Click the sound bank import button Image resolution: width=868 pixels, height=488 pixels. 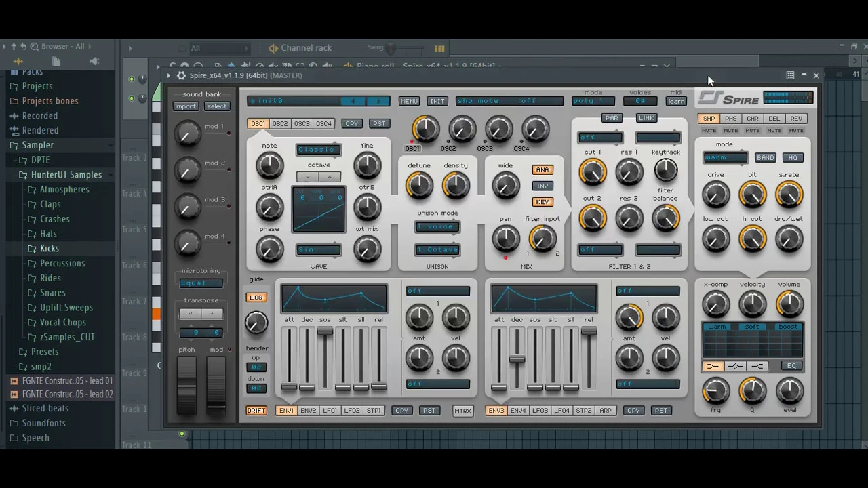185,106
